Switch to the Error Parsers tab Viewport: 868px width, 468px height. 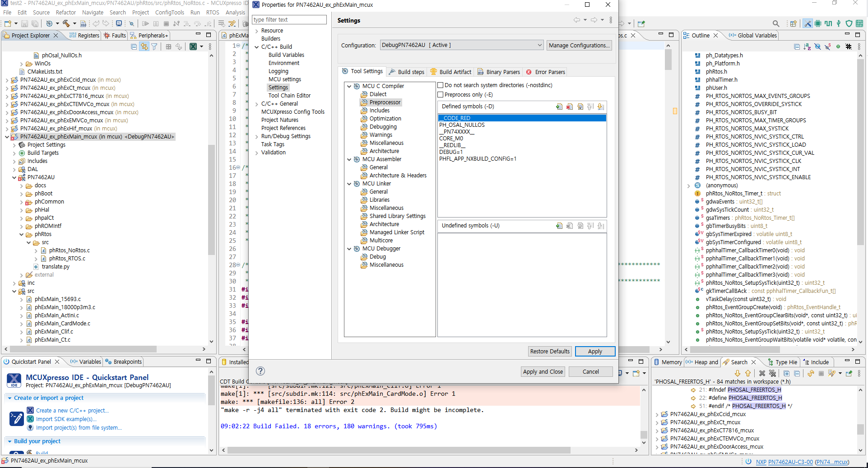[x=545, y=72]
